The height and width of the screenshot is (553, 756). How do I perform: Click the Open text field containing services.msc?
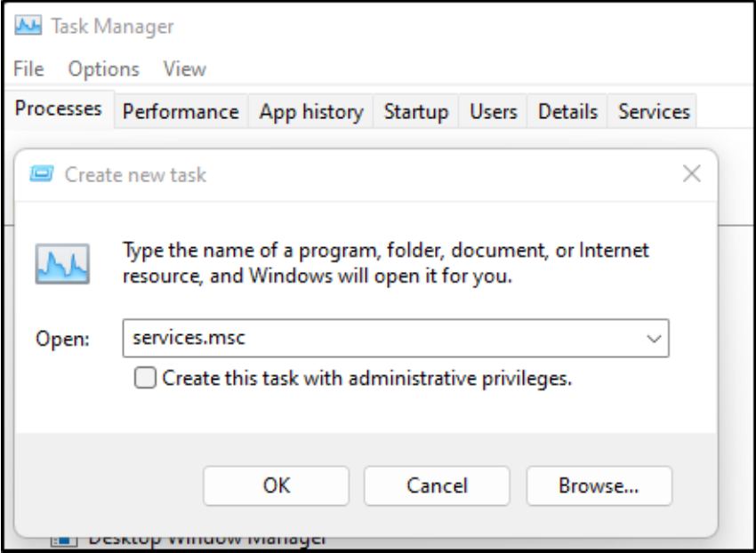click(396, 338)
